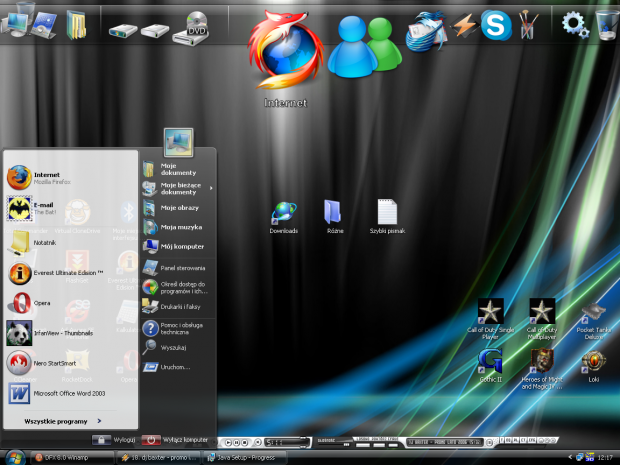Launch Call of Duty Multiplayer shortcut
The width and height of the screenshot is (620, 465).
tap(542, 319)
